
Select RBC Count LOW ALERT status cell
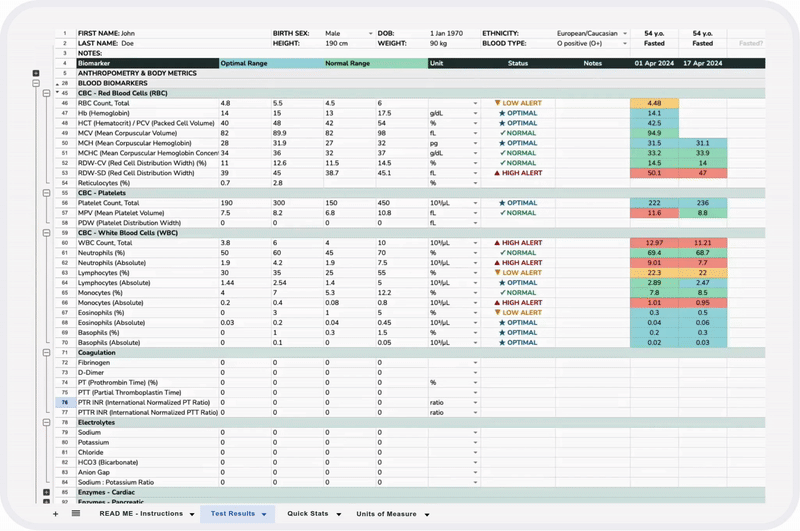518,103
